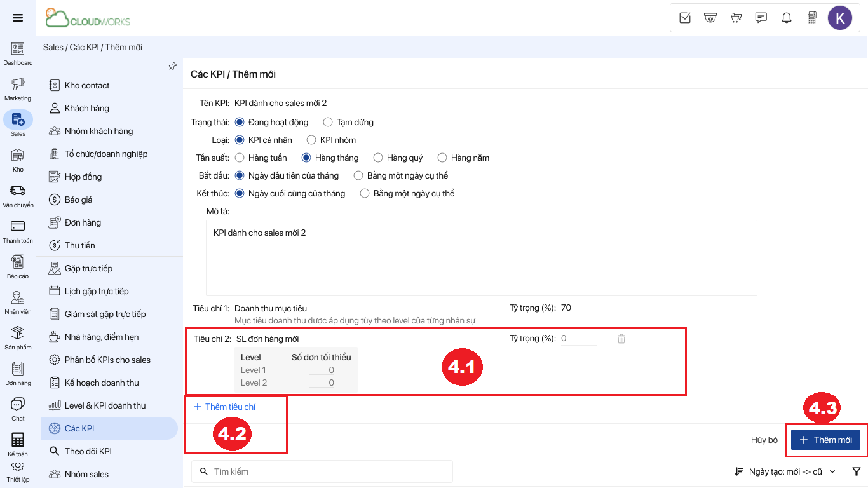This screenshot has height=488, width=868.
Task: Pin the sidebar using pin icon
Action: coord(172,66)
